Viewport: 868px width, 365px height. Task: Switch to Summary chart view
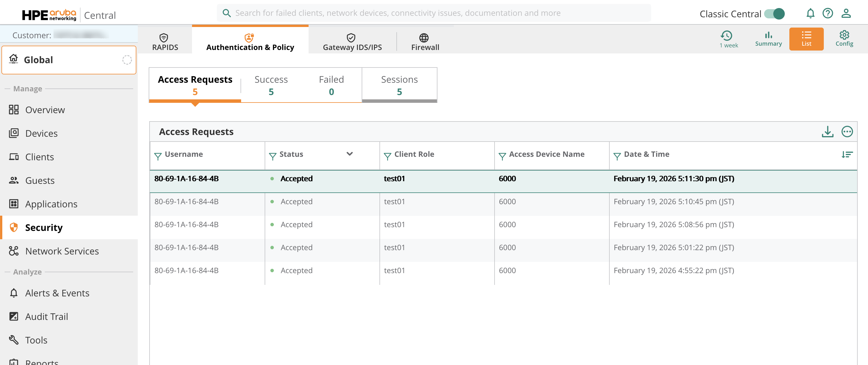(x=768, y=39)
